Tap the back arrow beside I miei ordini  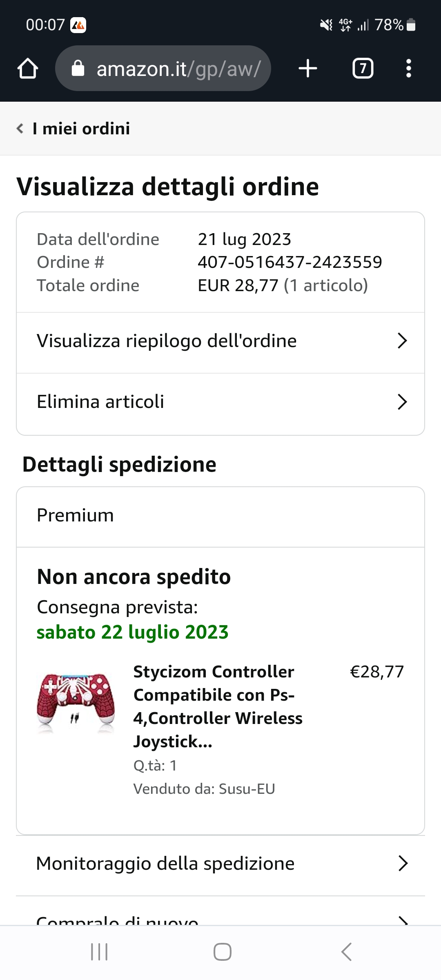(20, 129)
